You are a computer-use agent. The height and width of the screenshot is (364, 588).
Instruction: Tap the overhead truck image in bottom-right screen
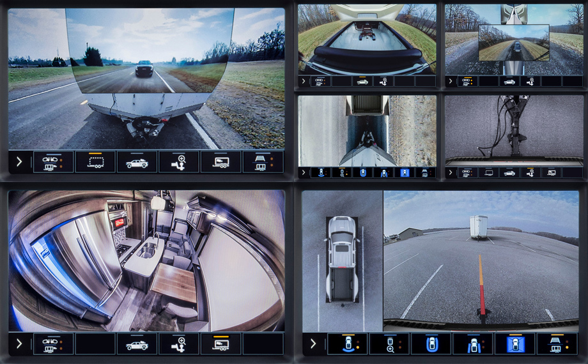coord(342,259)
